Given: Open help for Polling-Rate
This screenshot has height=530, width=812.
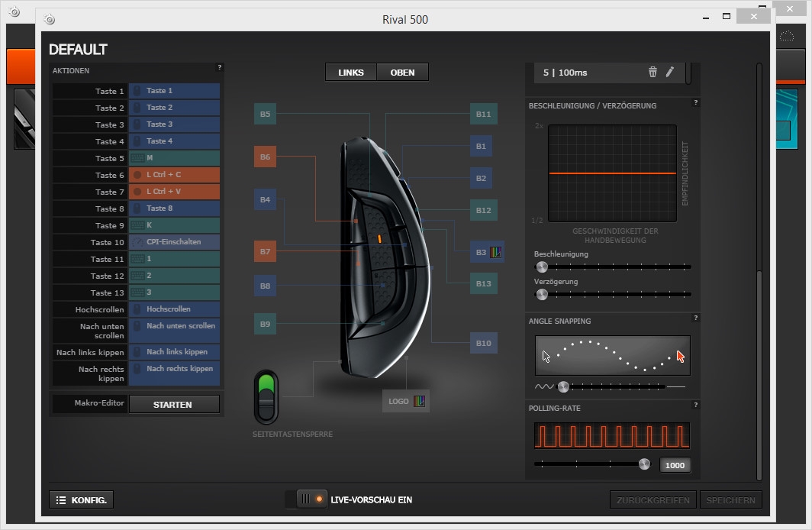Looking at the screenshot, I should (x=695, y=406).
